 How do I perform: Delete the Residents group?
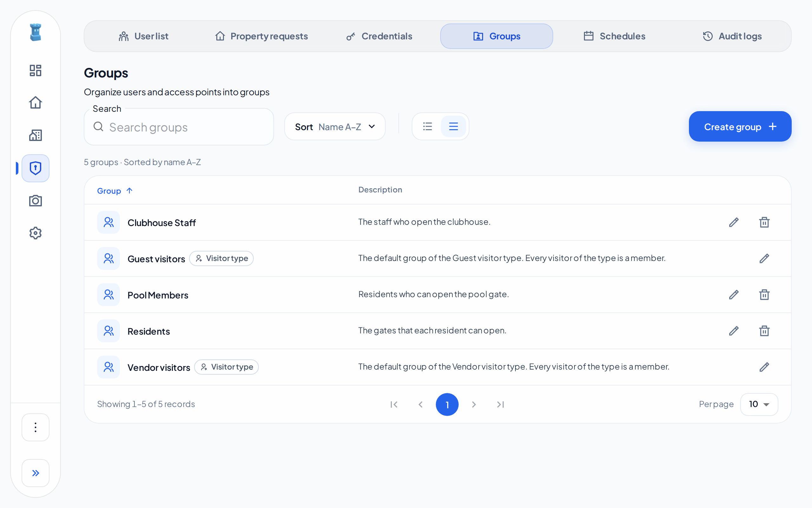click(764, 331)
